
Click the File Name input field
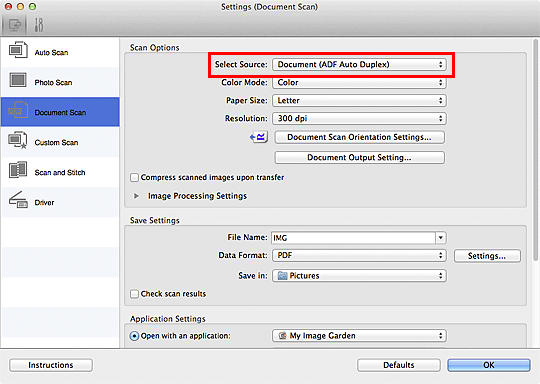click(x=353, y=238)
